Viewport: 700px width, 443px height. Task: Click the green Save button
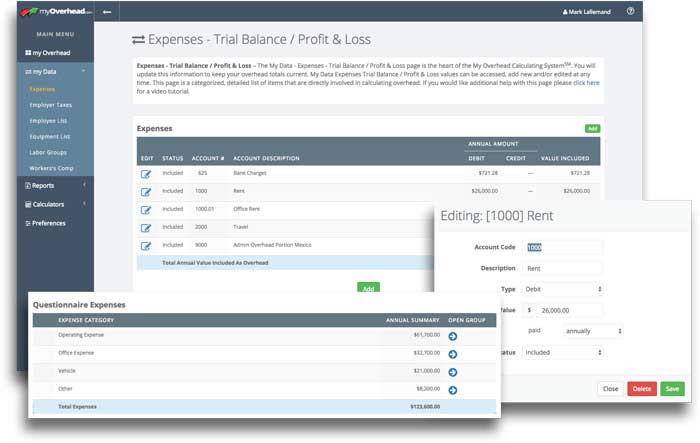pyautogui.click(x=672, y=389)
